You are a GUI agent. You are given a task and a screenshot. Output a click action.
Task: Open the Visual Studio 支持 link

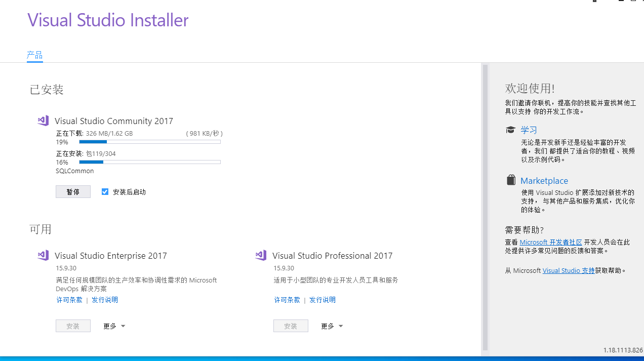(x=568, y=270)
